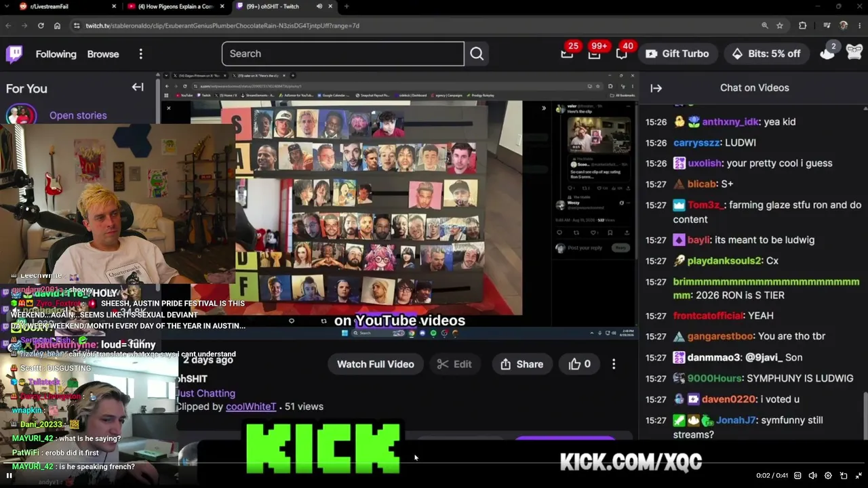Open the browser three-dot menu
Screen dimensions: 868x488
click(x=859, y=26)
